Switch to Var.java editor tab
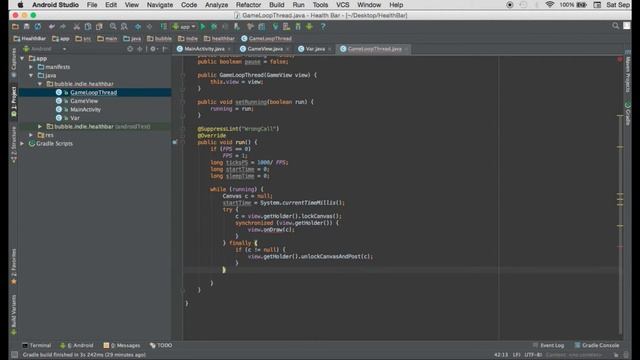The height and width of the screenshot is (360, 640). [x=315, y=49]
